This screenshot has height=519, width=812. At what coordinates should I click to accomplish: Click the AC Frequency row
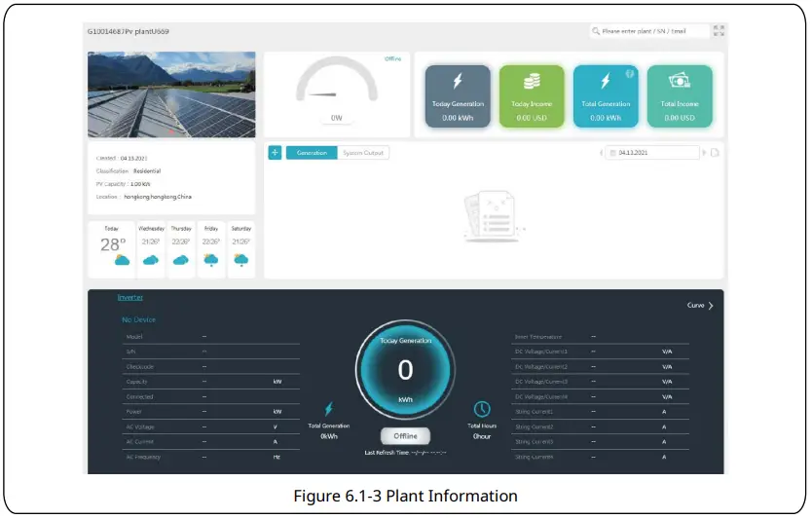[210, 457]
